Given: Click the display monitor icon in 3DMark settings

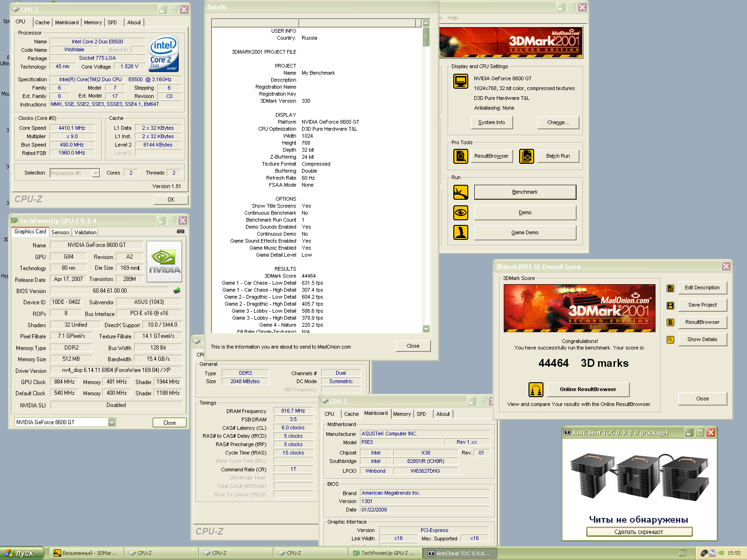Looking at the screenshot, I should 461,81.
